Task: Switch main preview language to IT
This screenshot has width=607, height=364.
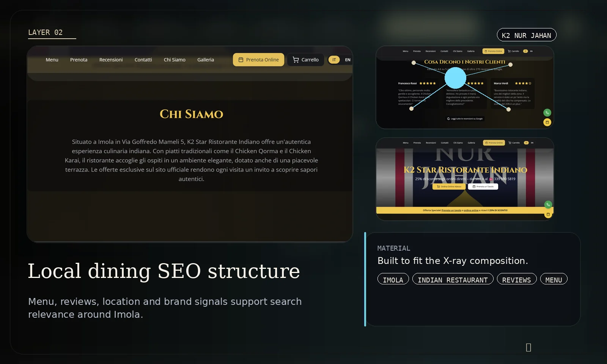Action: [334, 60]
